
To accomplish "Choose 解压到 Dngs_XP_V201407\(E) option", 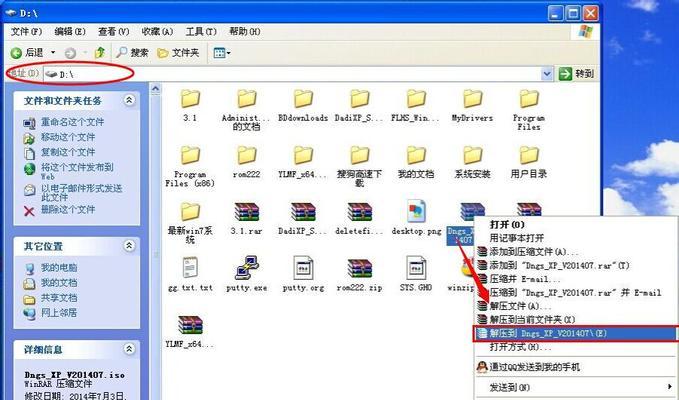I will (x=576, y=333).
